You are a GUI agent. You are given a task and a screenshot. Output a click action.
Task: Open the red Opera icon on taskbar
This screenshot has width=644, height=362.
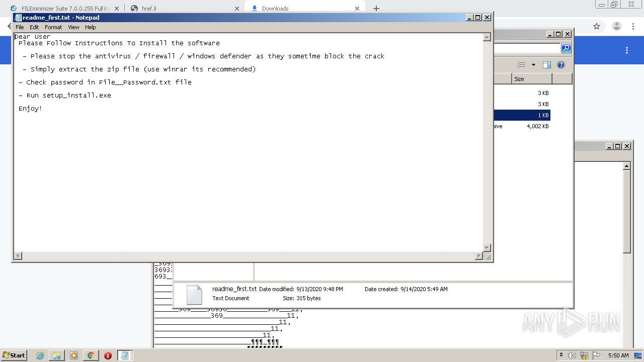pos(108,355)
